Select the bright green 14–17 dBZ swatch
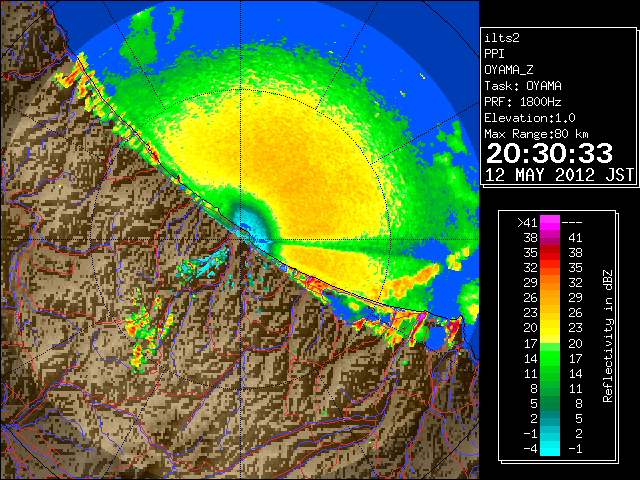Screen dimensions: 640x480 coord(550,358)
